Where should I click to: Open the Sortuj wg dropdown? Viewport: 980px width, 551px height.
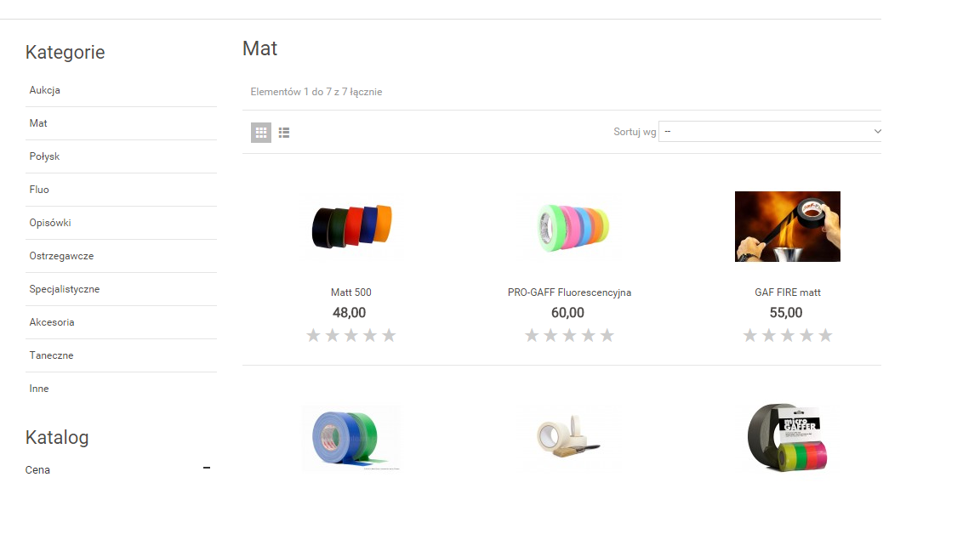click(770, 131)
